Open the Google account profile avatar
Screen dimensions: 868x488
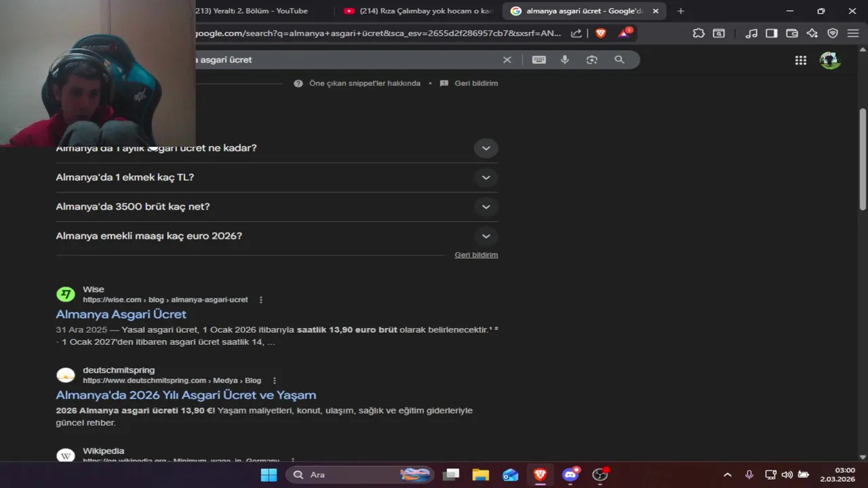coord(830,60)
